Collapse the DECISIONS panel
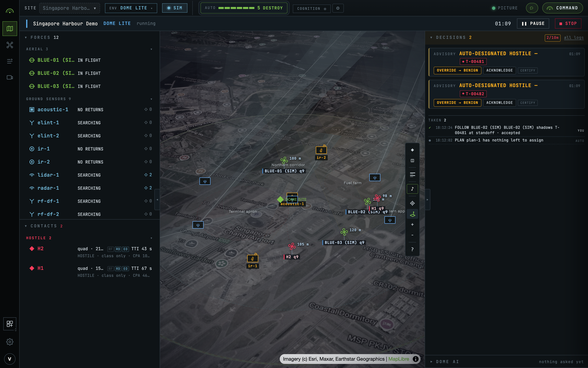588x368 pixels. click(x=431, y=37)
